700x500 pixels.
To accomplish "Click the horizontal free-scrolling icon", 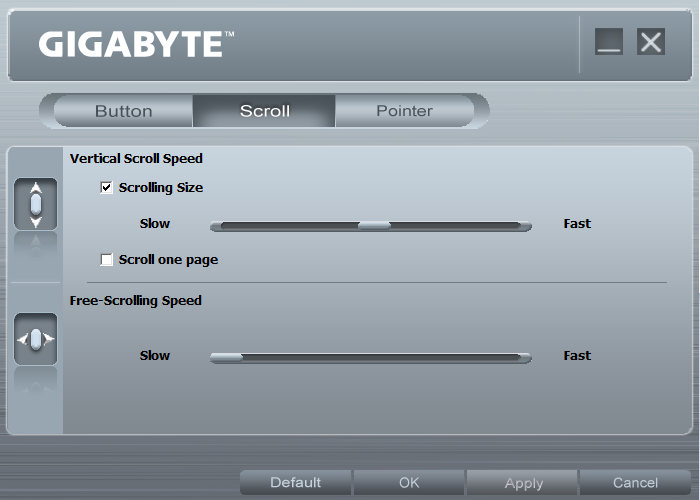I will coord(36,339).
